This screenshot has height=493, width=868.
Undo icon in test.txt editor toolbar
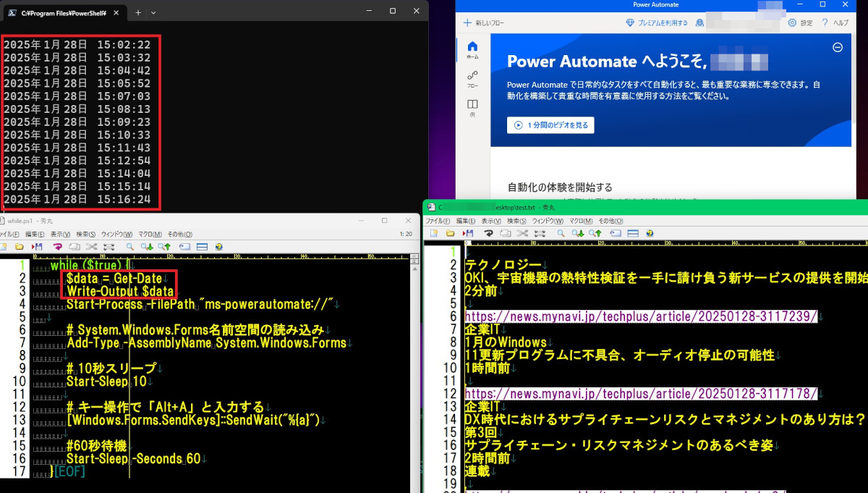pyautogui.click(x=488, y=233)
